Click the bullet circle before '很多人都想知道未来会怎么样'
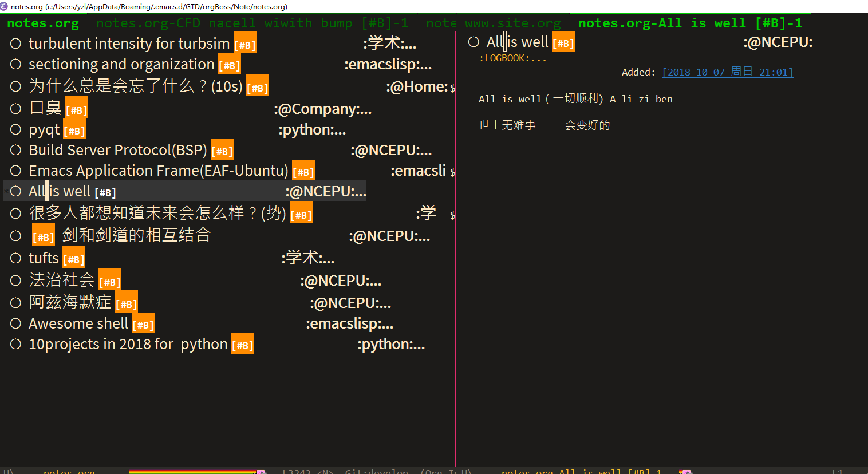Viewport: 868px width, 474px height. pos(16,214)
